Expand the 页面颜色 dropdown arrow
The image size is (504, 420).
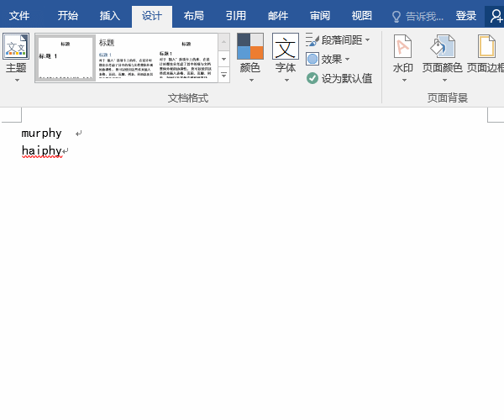pos(444,80)
